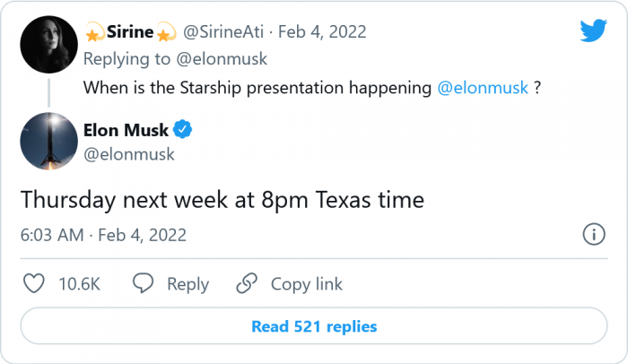628x364 pixels.
Task: Click the speech bubble reply icon
Action: pyautogui.click(x=144, y=284)
